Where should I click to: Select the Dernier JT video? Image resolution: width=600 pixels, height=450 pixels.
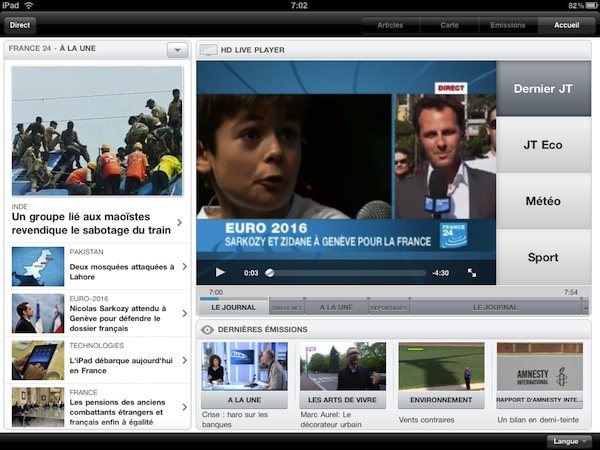pos(543,88)
